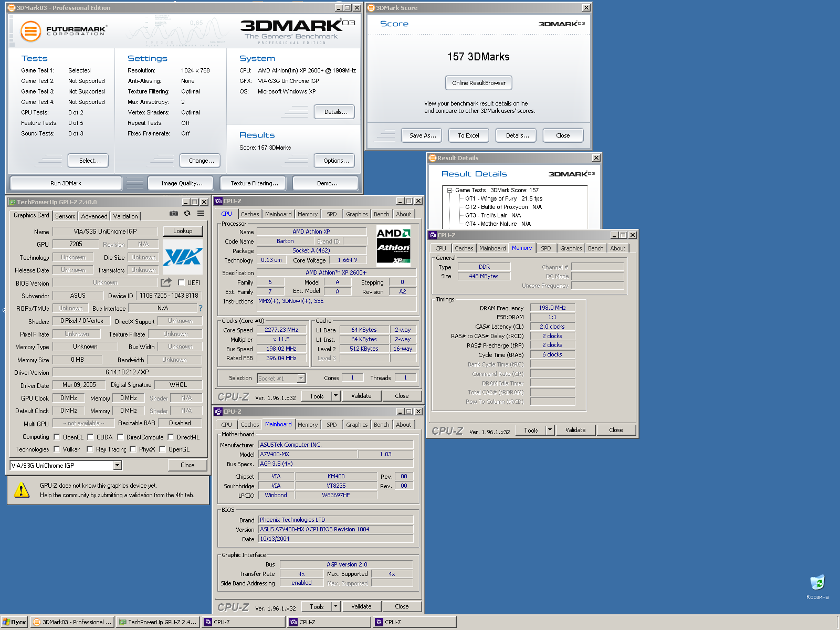Select GT1 - Wings of Fury result row
This screenshot has height=630, width=840.
pyautogui.click(x=503, y=199)
